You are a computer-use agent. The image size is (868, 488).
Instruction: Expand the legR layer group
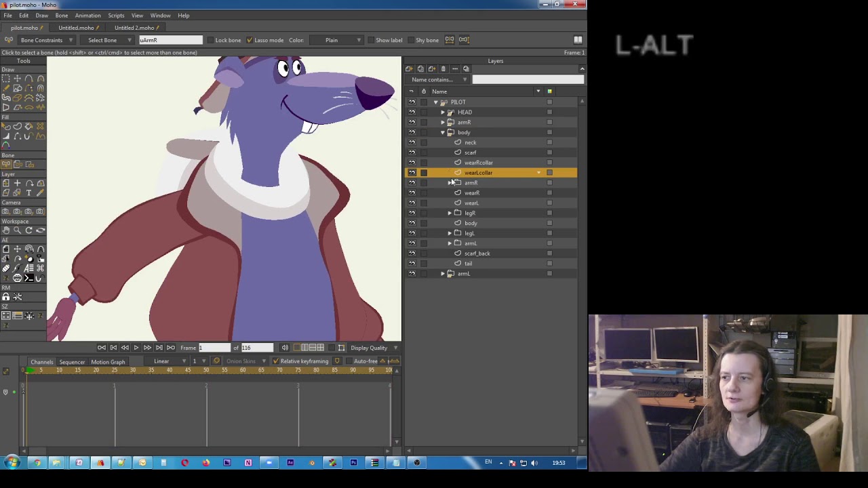(x=450, y=213)
